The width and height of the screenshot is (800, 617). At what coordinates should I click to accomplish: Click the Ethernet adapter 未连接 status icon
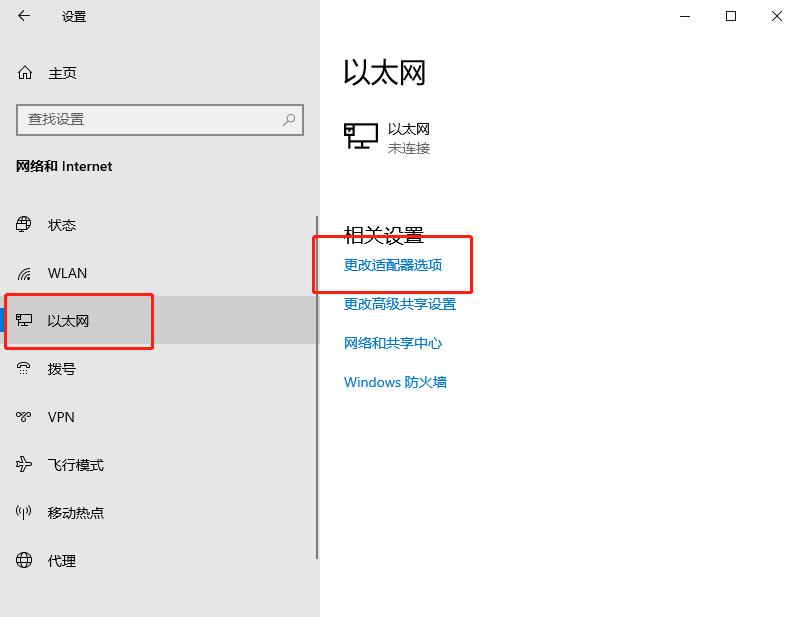[357, 138]
